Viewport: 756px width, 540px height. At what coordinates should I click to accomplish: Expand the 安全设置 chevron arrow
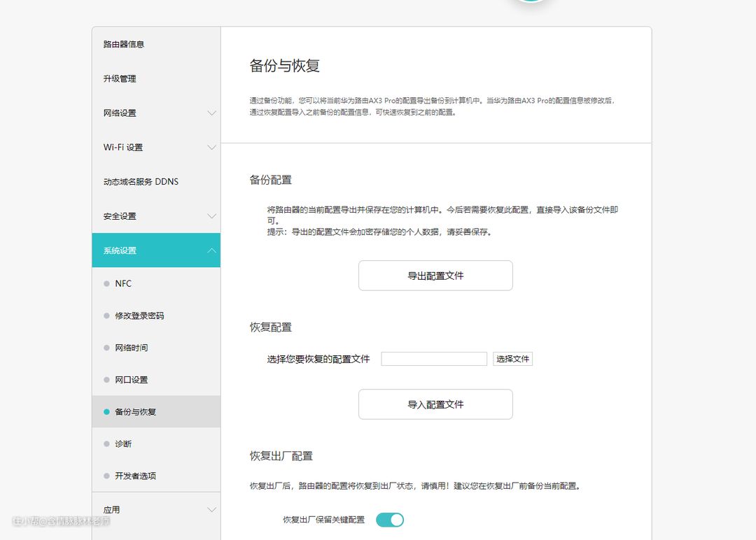pyautogui.click(x=211, y=216)
